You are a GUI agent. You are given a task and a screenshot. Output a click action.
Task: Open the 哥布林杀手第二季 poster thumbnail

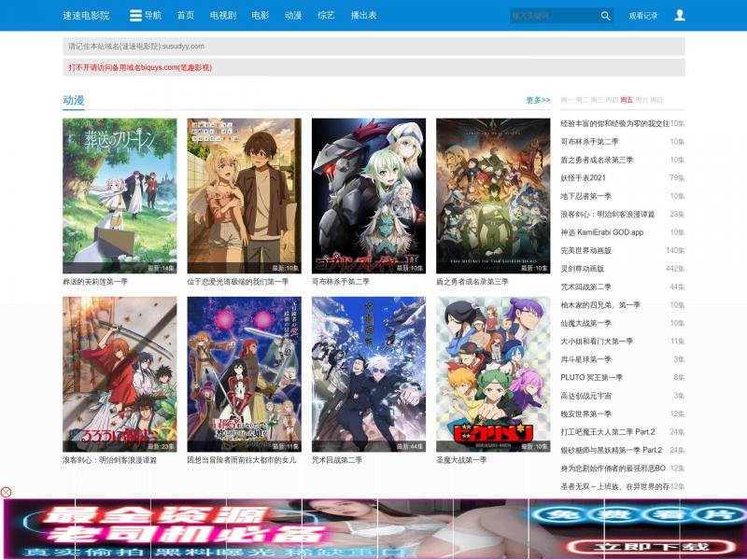pos(369,196)
